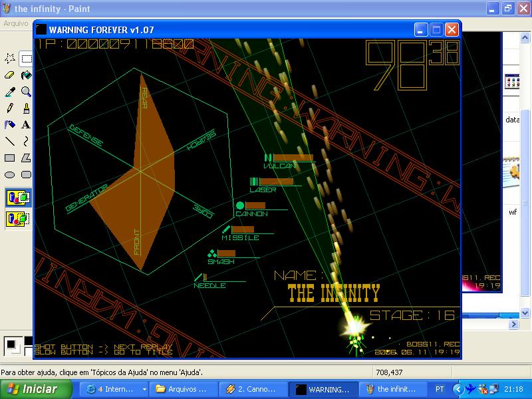Screen dimensions: 532x399
Task: Click the 1P score counter text
Action: pos(115,44)
